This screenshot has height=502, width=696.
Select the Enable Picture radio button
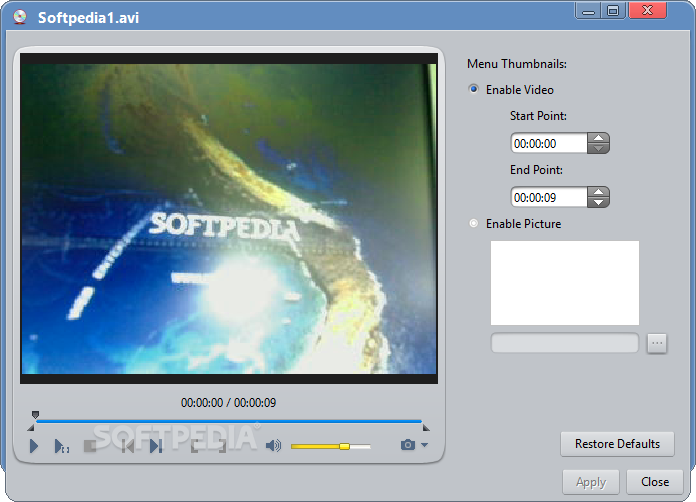click(x=474, y=223)
